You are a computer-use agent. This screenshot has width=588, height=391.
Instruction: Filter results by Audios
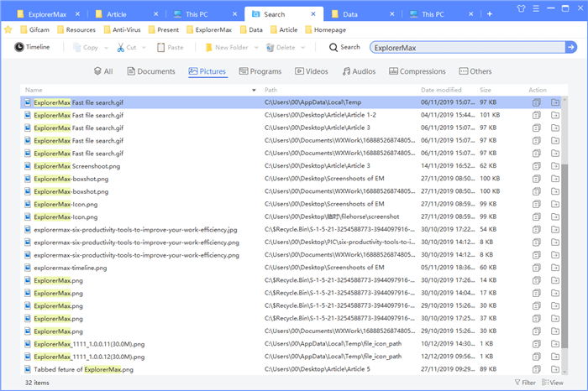[x=359, y=71]
